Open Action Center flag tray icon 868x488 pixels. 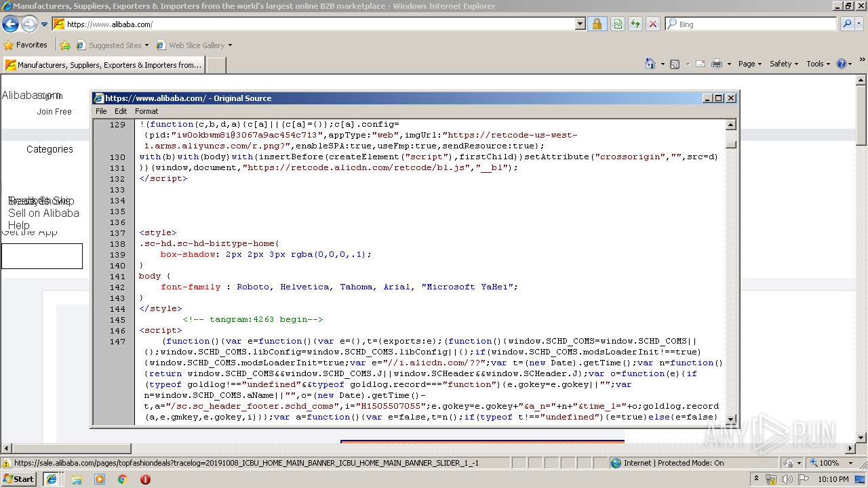[803, 479]
